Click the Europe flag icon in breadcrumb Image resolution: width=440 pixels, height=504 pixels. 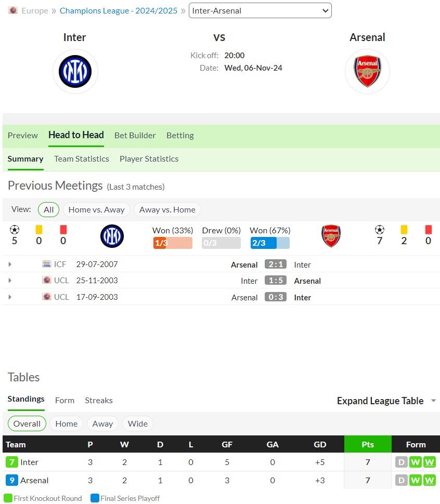tap(13, 10)
